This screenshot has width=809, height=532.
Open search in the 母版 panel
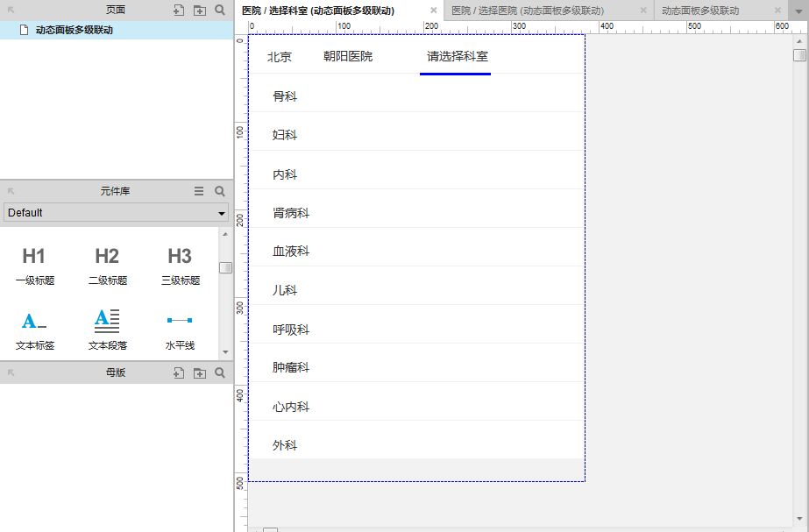[x=219, y=372]
